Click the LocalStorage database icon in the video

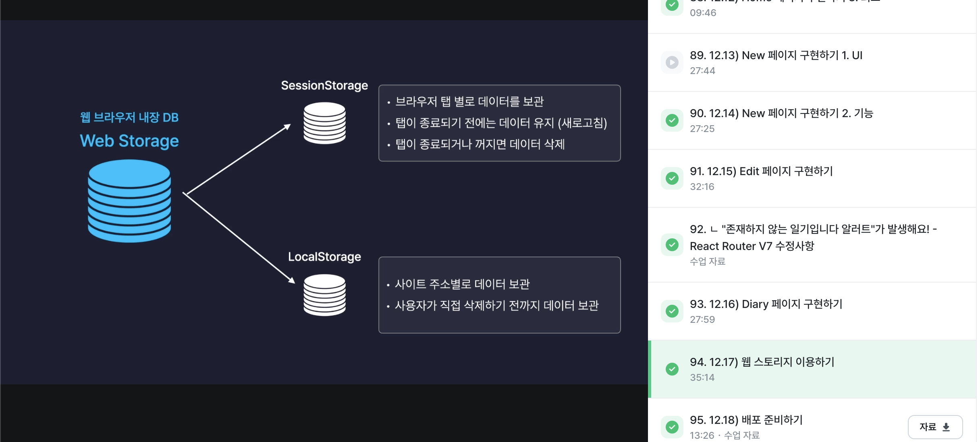[x=324, y=295]
